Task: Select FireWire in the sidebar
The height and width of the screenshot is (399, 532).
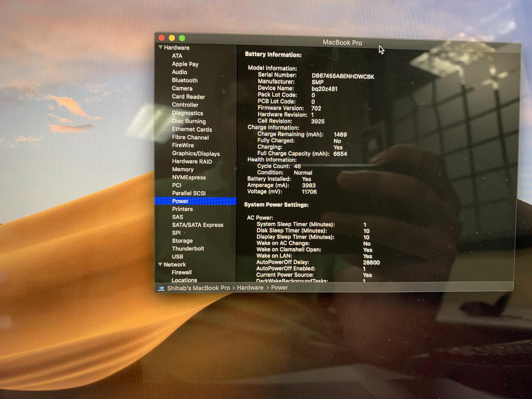Action: click(x=183, y=145)
